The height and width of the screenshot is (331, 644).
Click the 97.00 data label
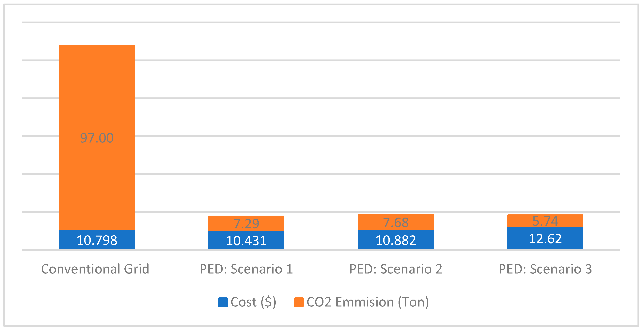point(97,138)
